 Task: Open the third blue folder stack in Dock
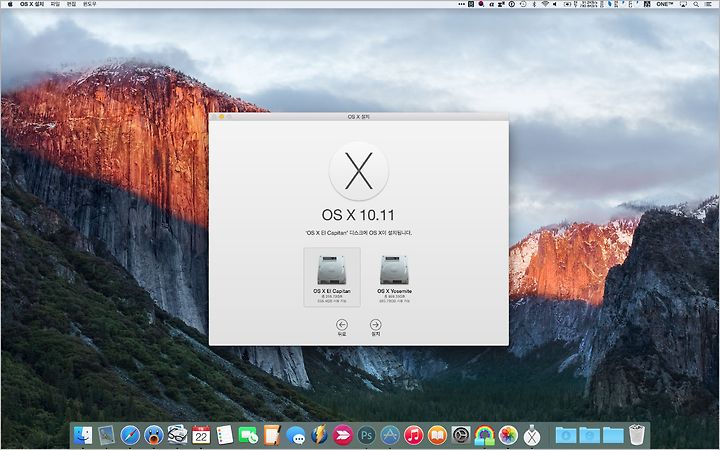613,435
